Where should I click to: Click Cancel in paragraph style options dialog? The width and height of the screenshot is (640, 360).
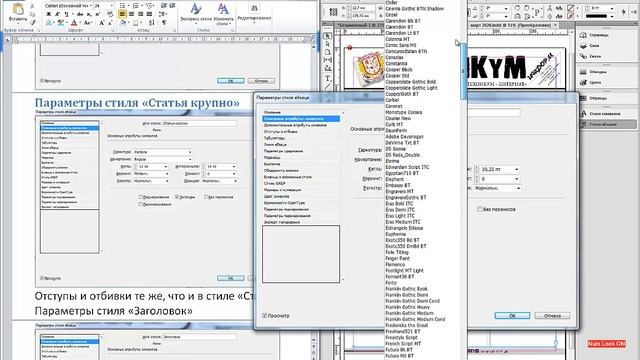coord(552,316)
